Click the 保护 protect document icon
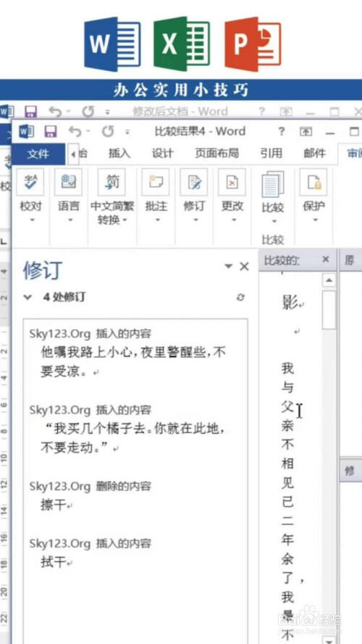Screen dimensions: 362x644 [313, 182]
